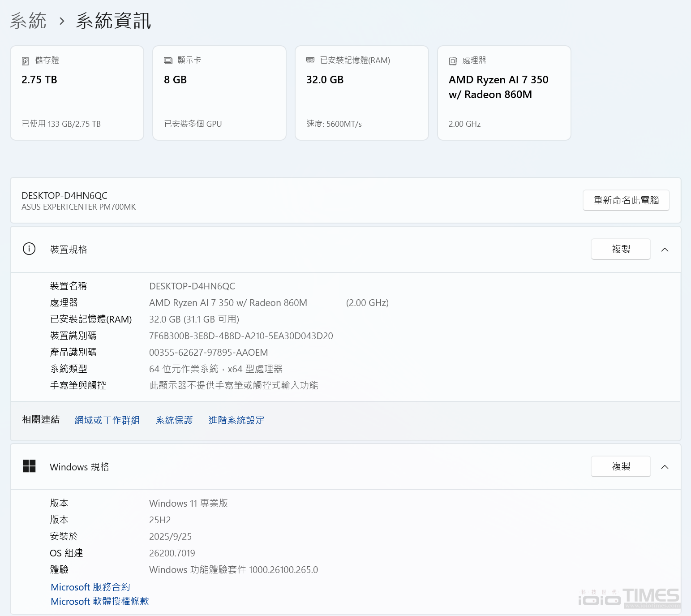Viewport: 691px width, 616px height.
Task: Click the processor chip icon
Action: click(x=453, y=61)
